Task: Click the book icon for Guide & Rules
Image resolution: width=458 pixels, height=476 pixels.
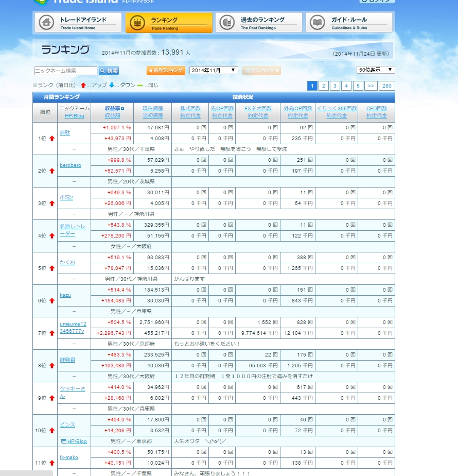Action: coord(318,23)
